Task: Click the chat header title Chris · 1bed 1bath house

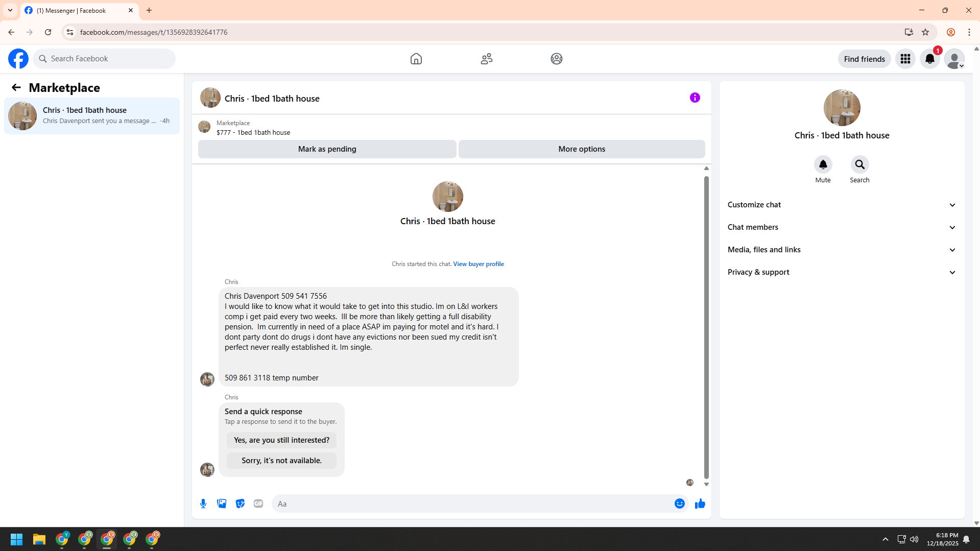Action: (272, 99)
